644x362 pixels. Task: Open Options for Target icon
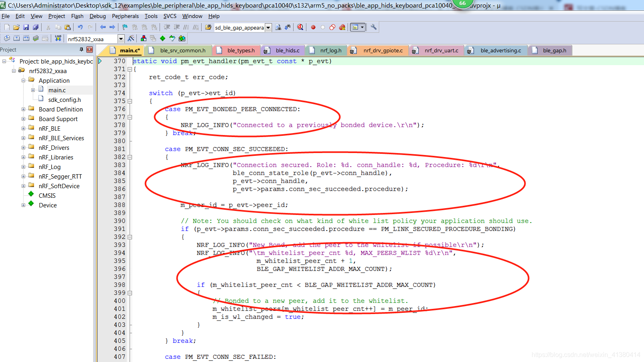click(x=131, y=38)
